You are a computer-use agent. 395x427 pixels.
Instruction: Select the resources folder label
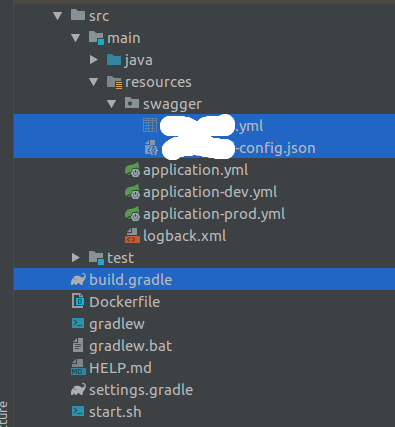pyautogui.click(x=158, y=82)
